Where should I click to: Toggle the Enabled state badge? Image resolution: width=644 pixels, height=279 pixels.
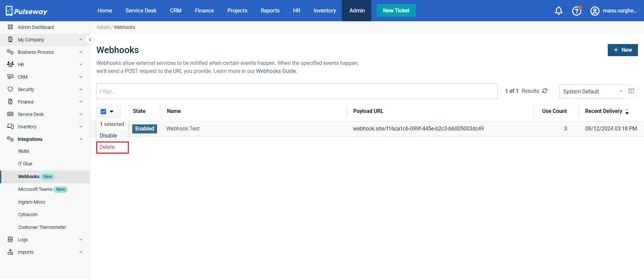pos(145,129)
